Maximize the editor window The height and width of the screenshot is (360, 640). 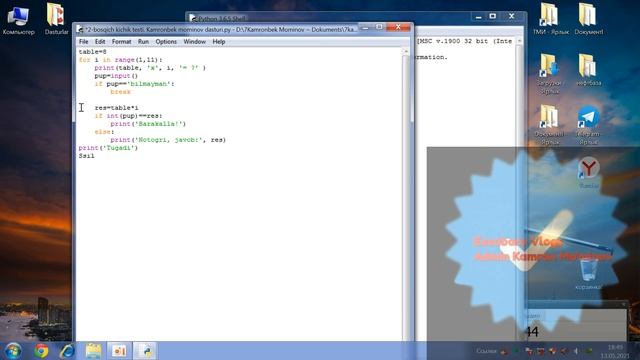coord(379,27)
